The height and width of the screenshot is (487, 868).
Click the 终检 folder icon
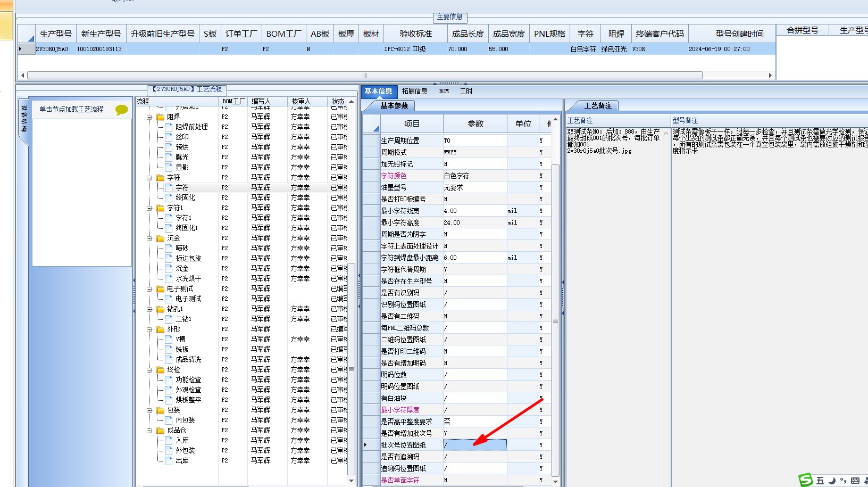(x=160, y=370)
